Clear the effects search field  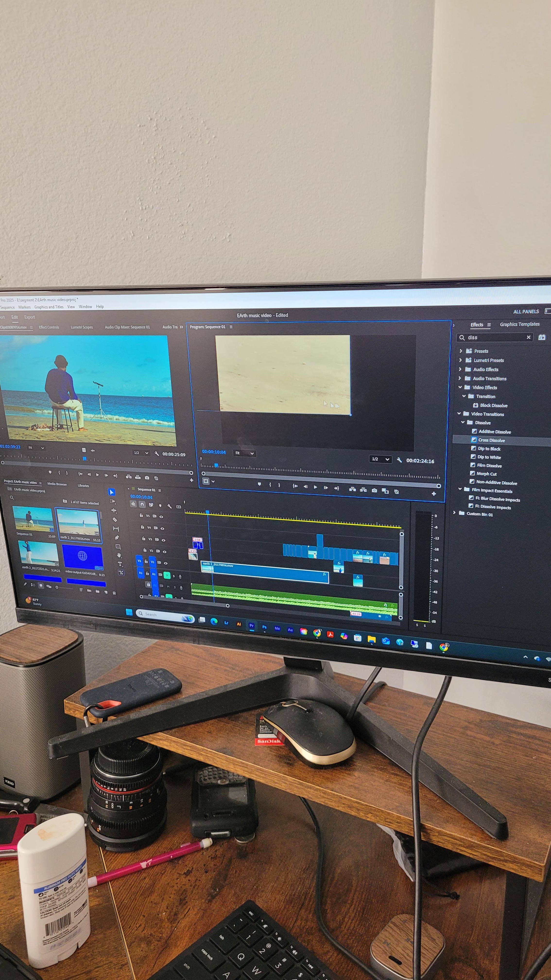coord(528,337)
